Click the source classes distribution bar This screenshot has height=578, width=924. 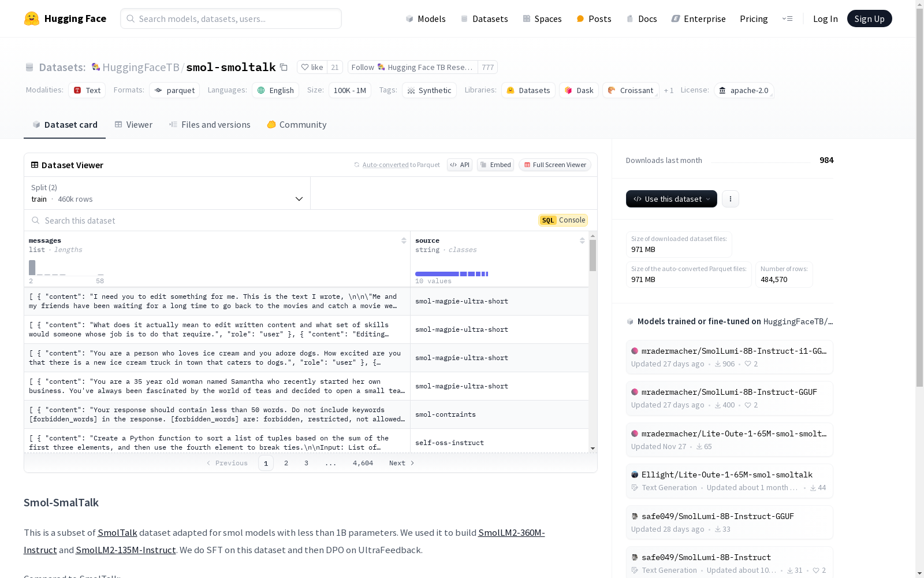pyautogui.click(x=452, y=274)
